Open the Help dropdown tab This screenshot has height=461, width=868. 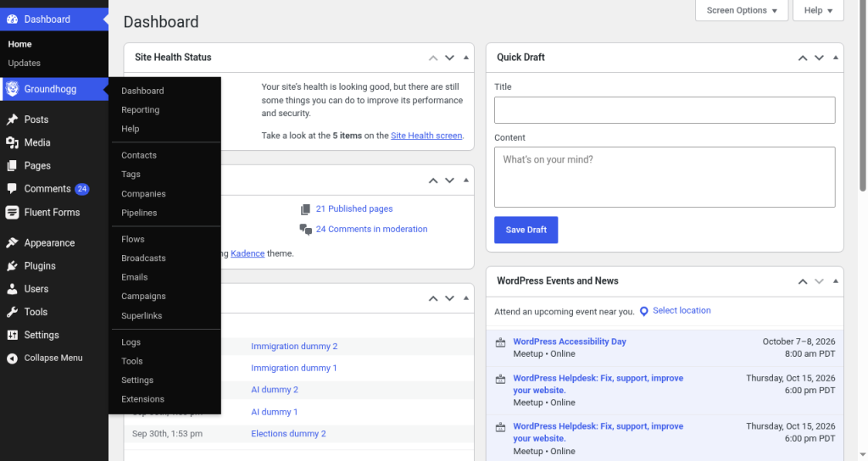[x=818, y=10]
